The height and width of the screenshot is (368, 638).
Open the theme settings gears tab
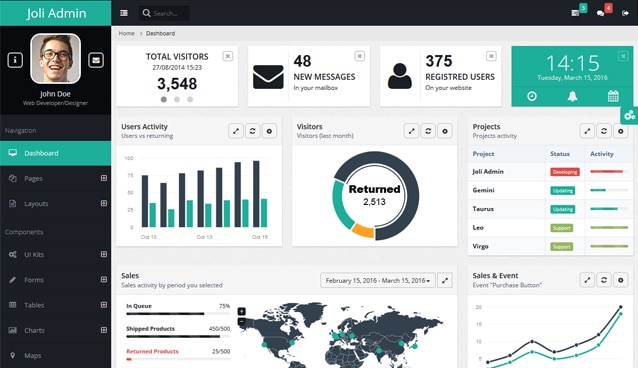pos(629,115)
